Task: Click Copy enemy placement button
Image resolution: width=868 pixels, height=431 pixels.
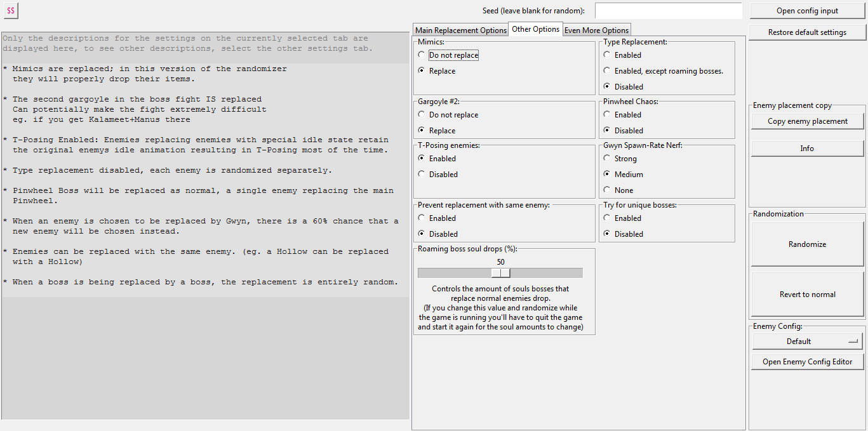Action: tap(807, 121)
